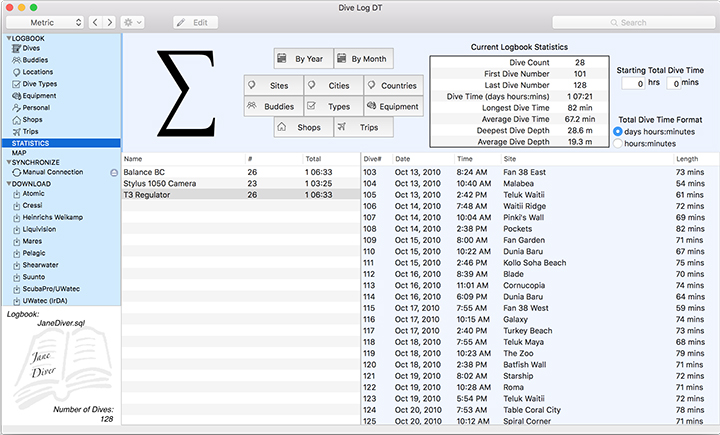This screenshot has width=720, height=435.
Task: Open Dives in the Logbook sidebar
Action: tap(32, 48)
